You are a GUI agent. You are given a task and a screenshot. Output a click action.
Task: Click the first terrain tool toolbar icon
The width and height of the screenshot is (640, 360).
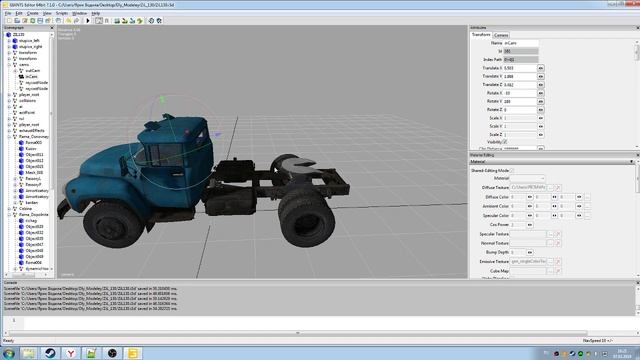(x=117, y=20)
